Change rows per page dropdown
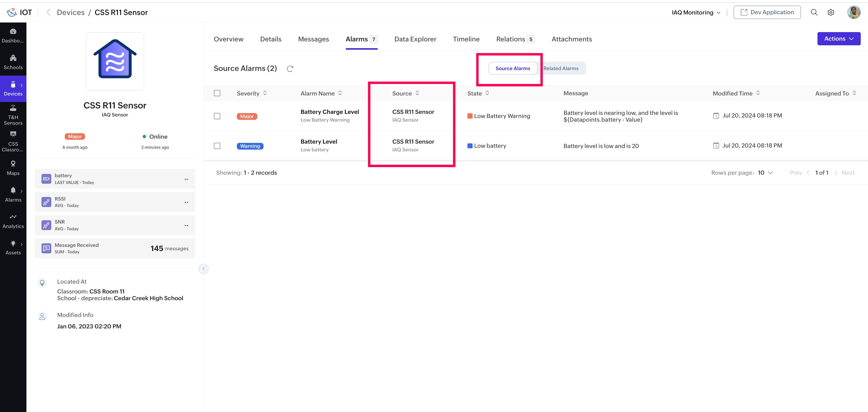The width and height of the screenshot is (868, 412). click(765, 173)
